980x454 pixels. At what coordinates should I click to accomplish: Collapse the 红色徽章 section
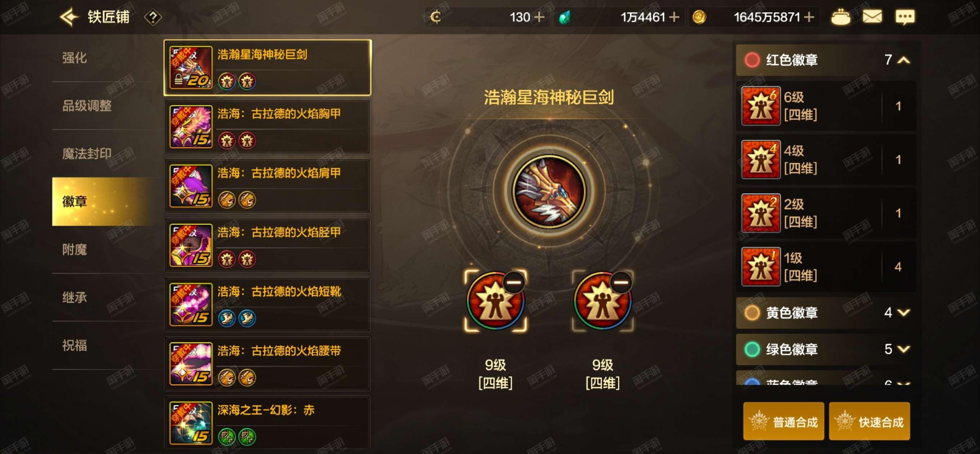pyautogui.click(x=904, y=60)
